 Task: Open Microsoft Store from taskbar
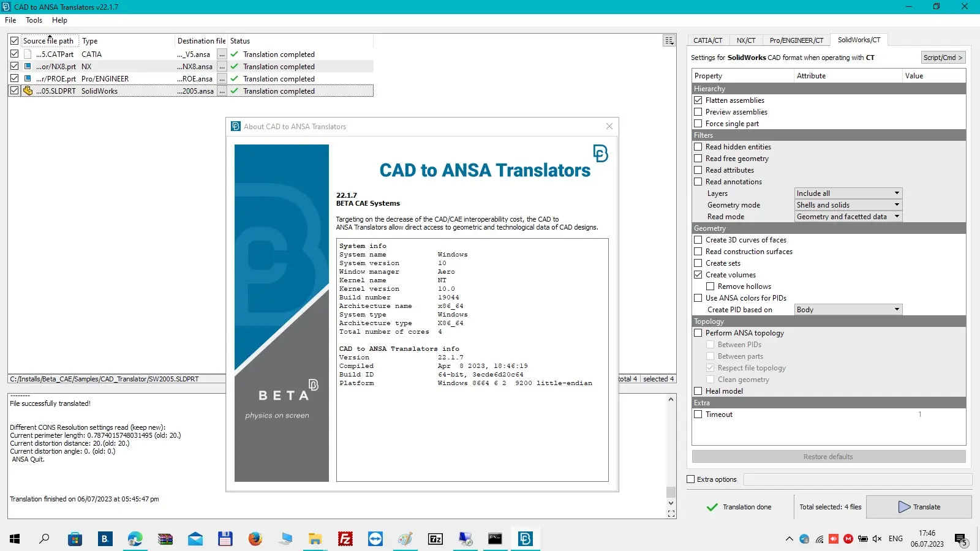coord(75,539)
